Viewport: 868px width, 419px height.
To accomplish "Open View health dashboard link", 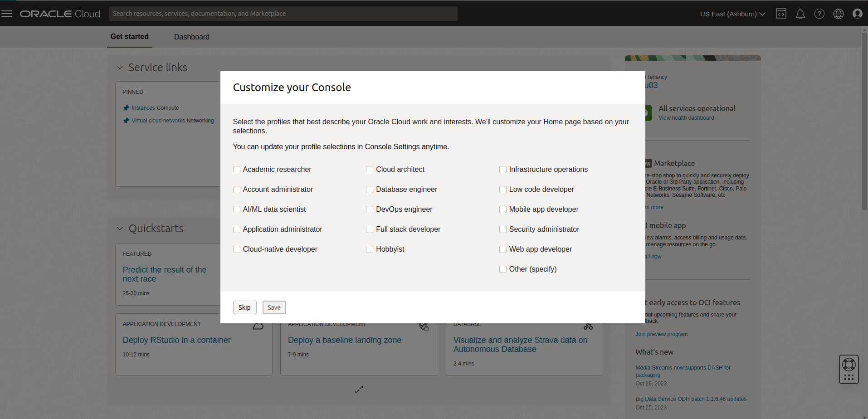I will pos(686,118).
